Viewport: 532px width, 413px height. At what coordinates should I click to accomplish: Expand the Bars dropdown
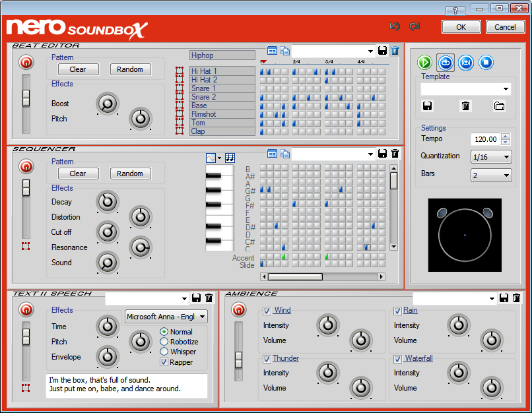click(492, 175)
